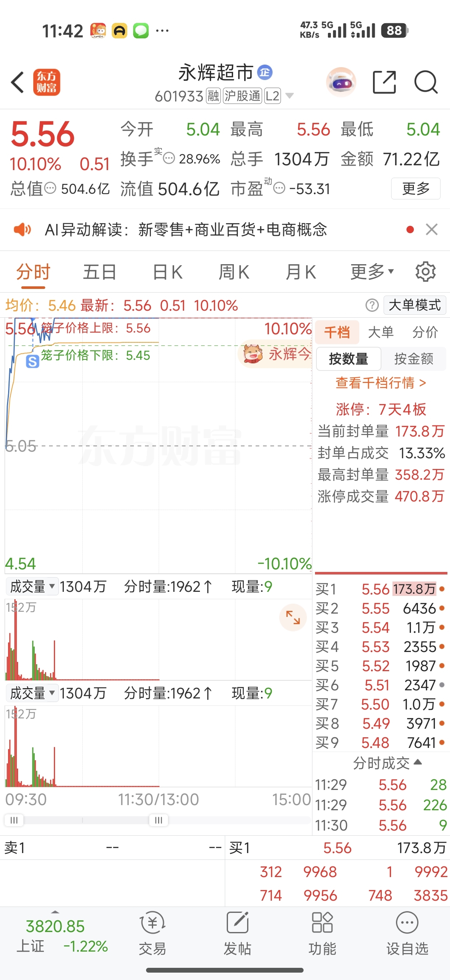
Task: Tap the info icon next to 换手
Action: (169, 158)
